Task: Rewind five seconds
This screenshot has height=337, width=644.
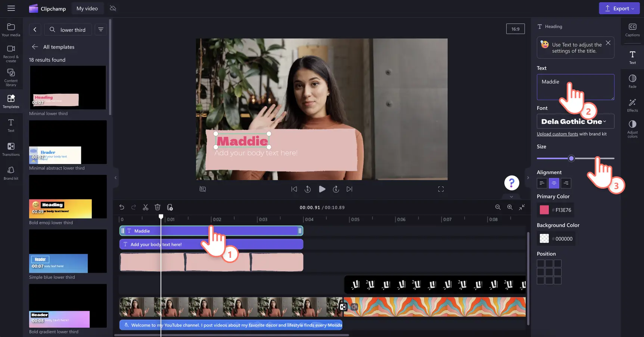Action: pos(308,189)
